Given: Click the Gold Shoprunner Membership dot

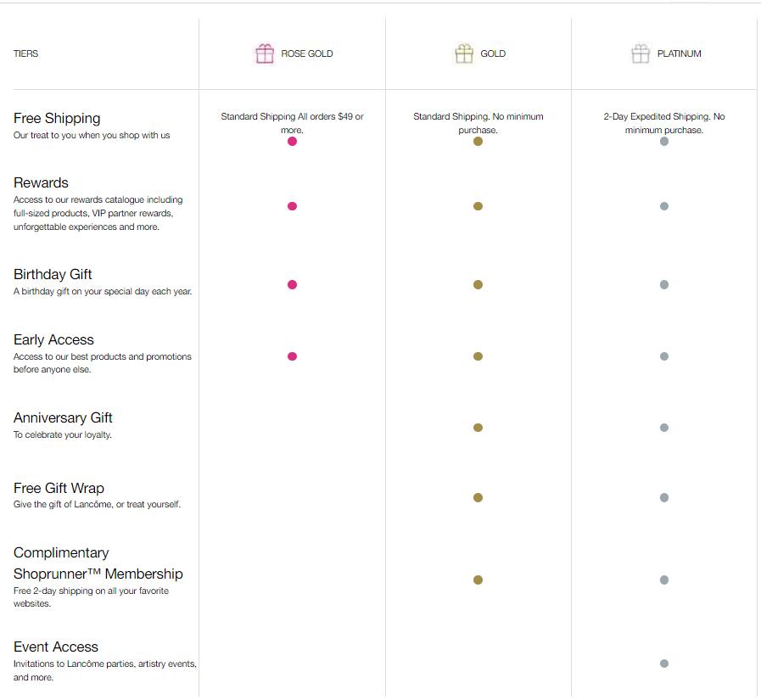Looking at the screenshot, I should [x=478, y=580].
